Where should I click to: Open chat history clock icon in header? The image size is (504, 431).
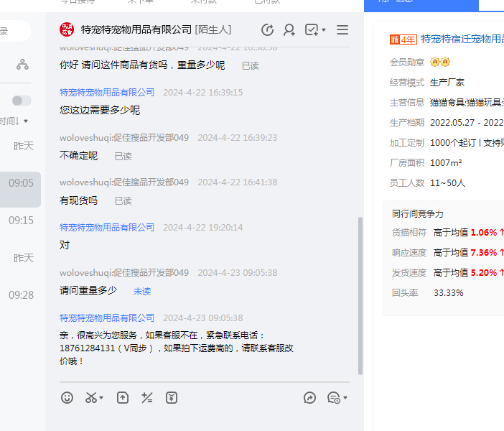click(267, 29)
